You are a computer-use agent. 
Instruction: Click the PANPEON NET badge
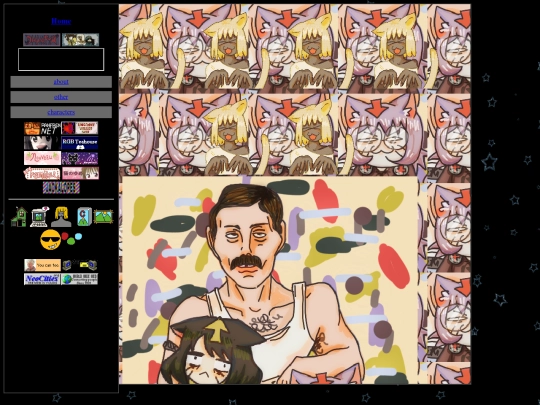click(x=42, y=128)
